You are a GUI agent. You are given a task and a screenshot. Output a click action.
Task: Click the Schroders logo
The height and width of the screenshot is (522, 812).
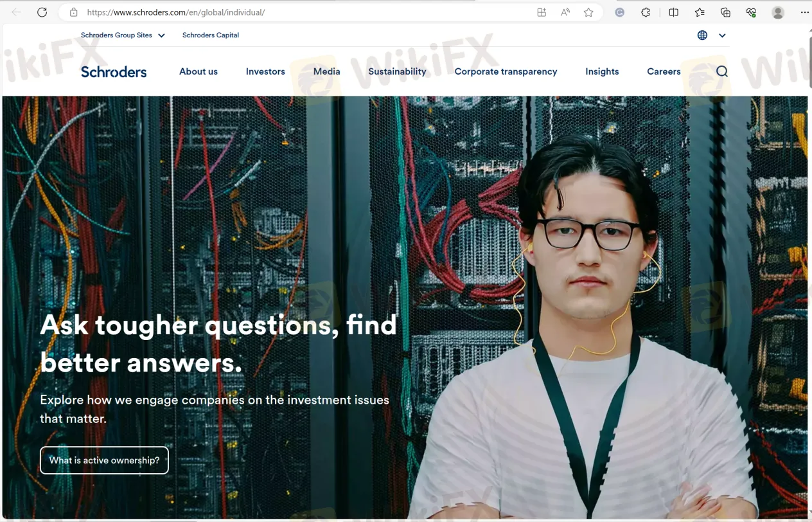(114, 72)
